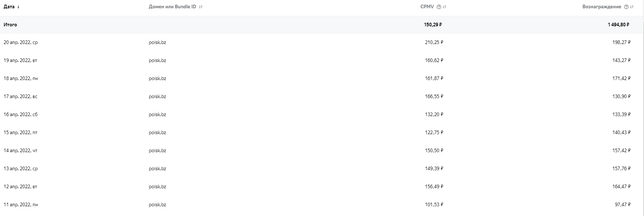
Task: Open the Вознаграждение help question mark
Action: point(626,7)
